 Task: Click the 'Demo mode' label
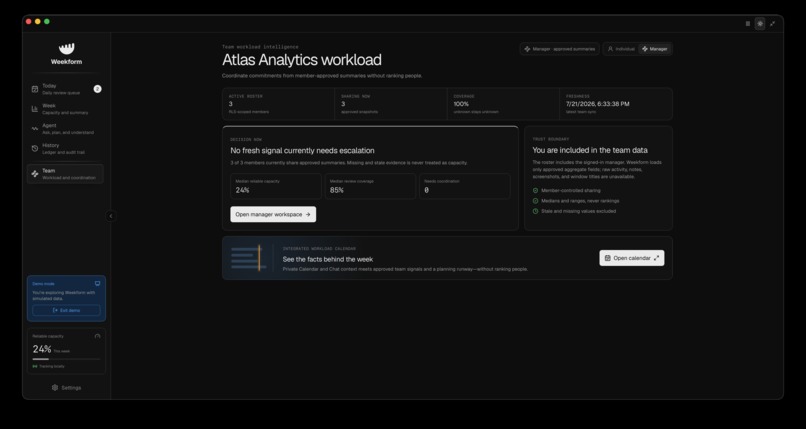(x=43, y=284)
